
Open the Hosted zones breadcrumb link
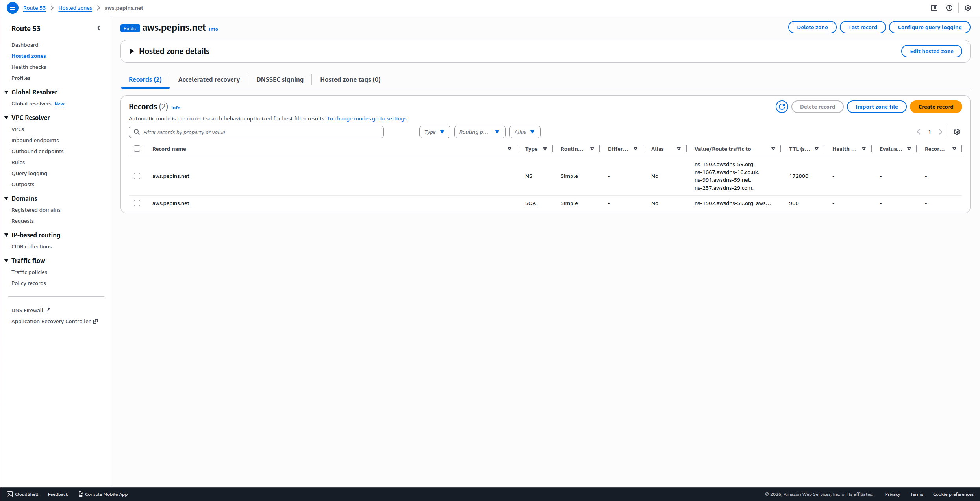click(x=75, y=8)
